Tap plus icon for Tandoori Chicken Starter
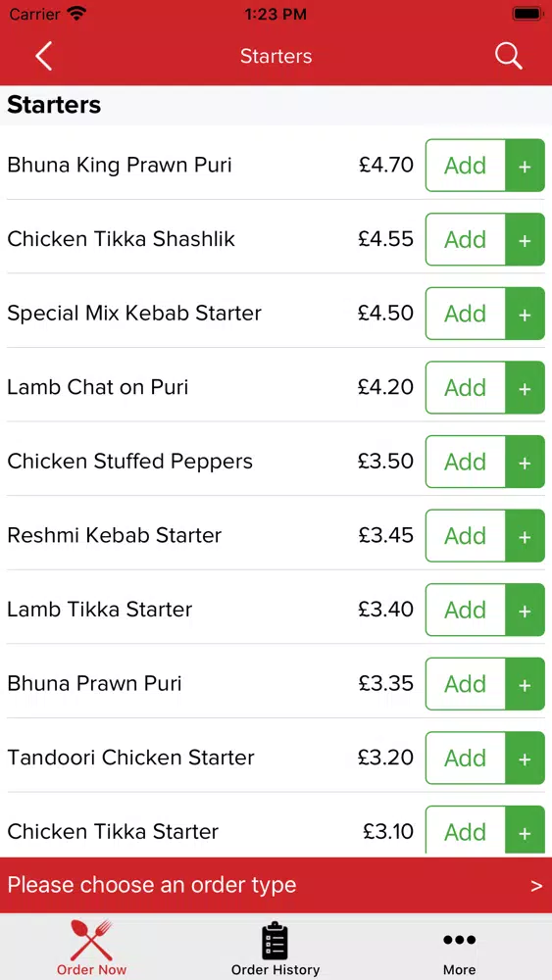The height and width of the screenshot is (980, 552). (525, 758)
